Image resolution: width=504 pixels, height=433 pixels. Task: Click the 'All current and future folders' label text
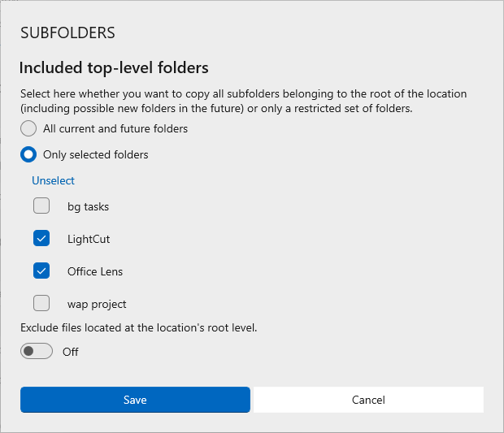click(115, 128)
